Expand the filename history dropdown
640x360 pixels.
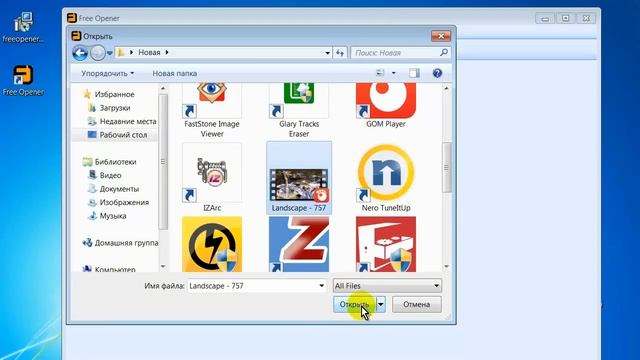(x=322, y=286)
